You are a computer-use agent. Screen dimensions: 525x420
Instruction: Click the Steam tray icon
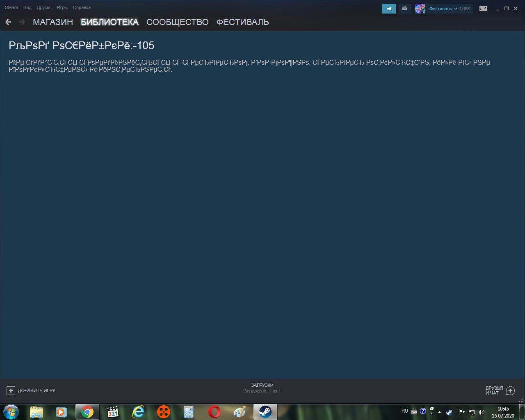(x=450, y=412)
